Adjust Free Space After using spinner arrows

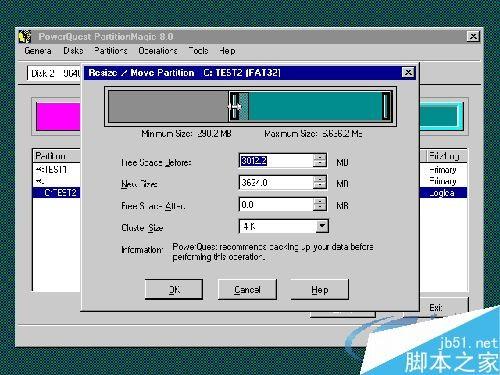pyautogui.click(x=320, y=204)
